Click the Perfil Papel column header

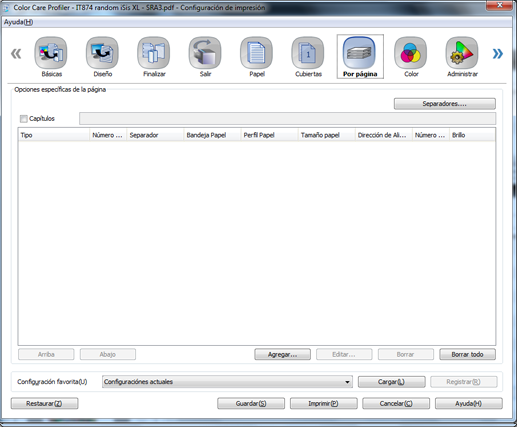(269, 135)
